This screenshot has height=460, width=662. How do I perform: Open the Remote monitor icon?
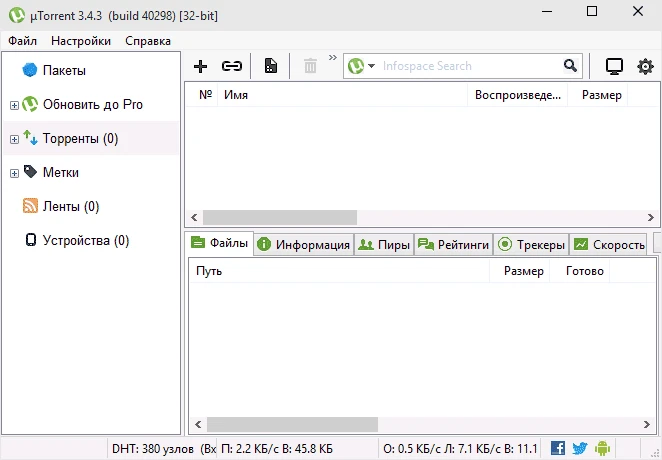(x=614, y=66)
